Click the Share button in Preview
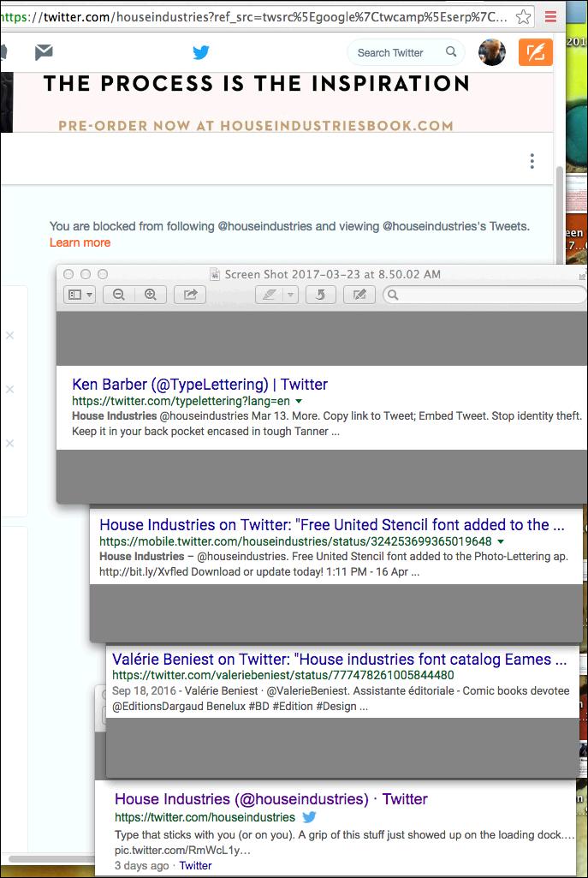The image size is (588, 878). pyautogui.click(x=190, y=295)
